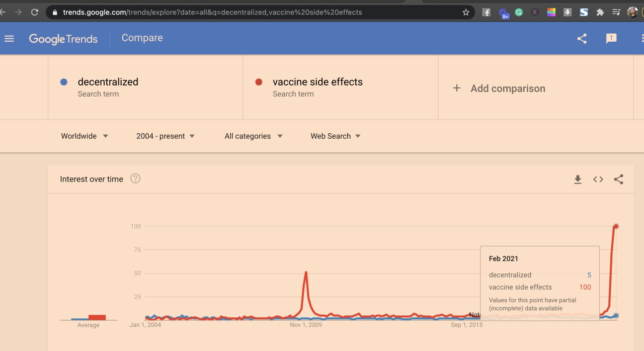
Task: Open the Web Search type dropdown
Action: (336, 136)
